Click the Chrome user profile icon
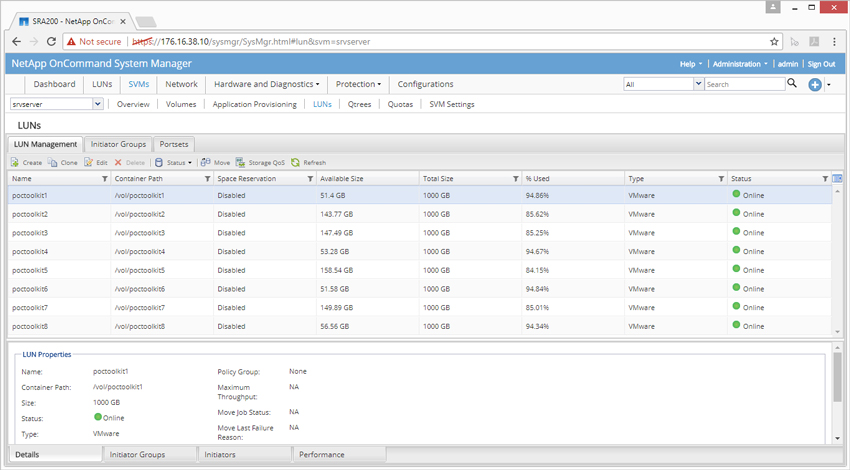This screenshot has width=850, height=470. (x=773, y=7)
